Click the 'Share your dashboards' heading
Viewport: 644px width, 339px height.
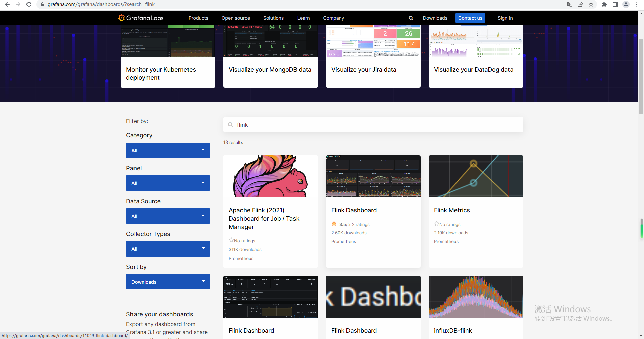160,314
